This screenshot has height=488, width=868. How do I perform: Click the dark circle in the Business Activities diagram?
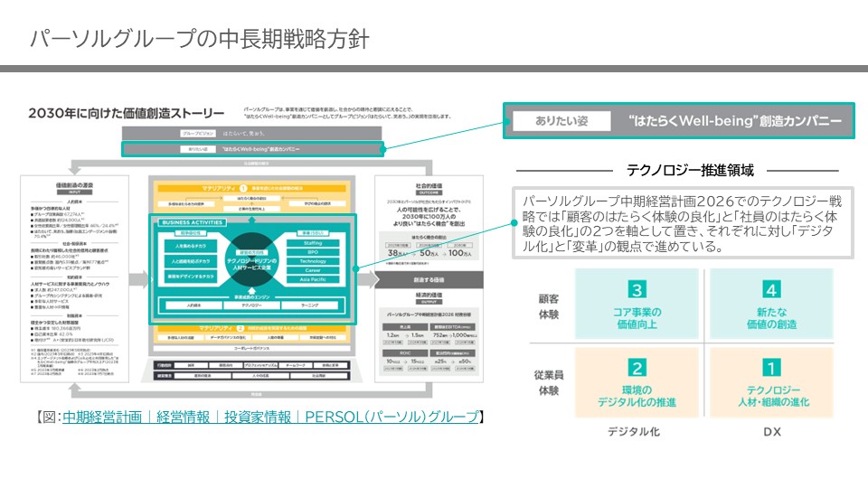click(x=247, y=259)
